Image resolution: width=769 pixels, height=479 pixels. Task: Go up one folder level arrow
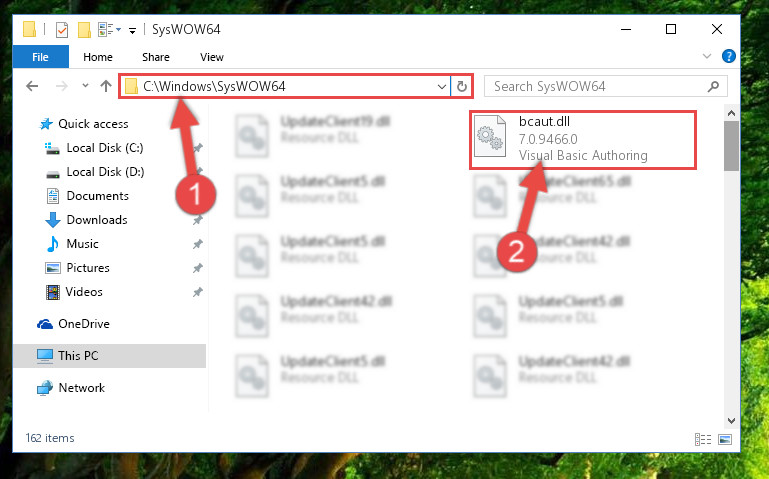click(106, 86)
